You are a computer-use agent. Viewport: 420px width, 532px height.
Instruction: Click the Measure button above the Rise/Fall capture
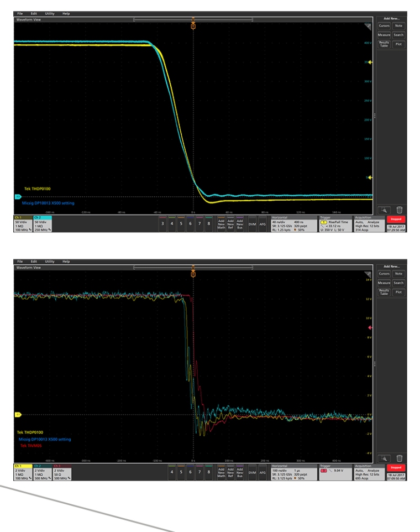click(384, 35)
